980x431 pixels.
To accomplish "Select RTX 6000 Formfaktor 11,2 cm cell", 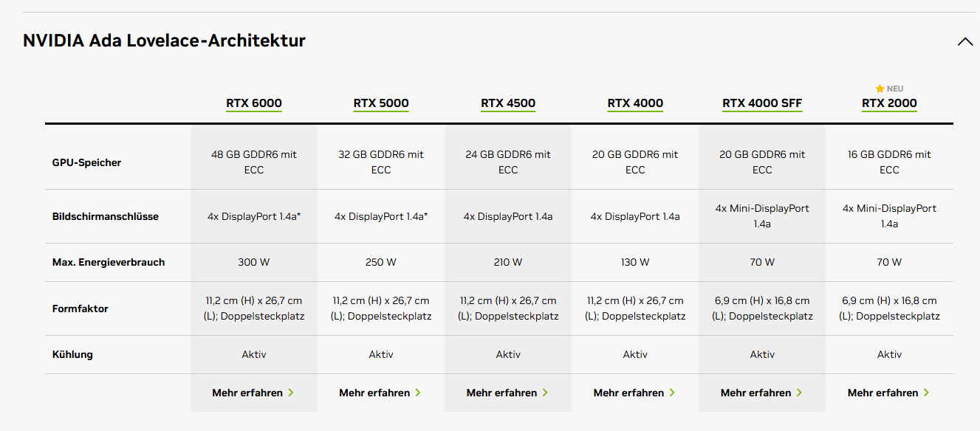I will pyautogui.click(x=254, y=308).
